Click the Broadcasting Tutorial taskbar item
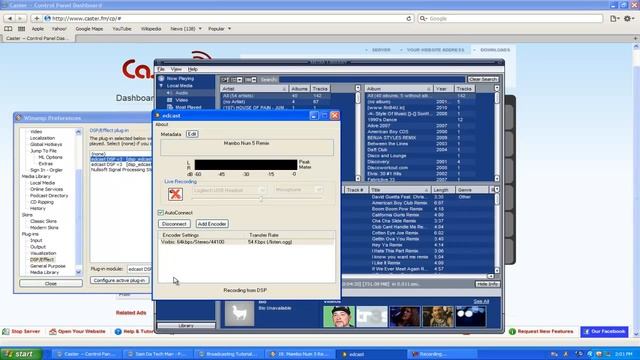 tap(229, 354)
